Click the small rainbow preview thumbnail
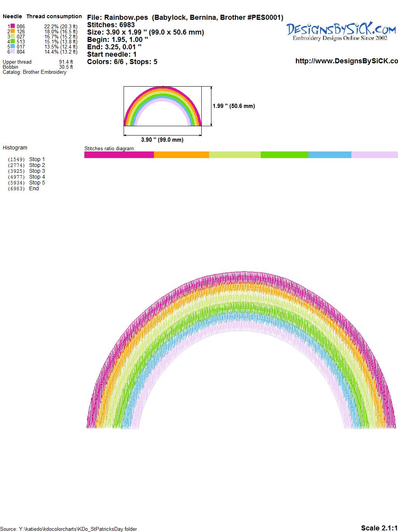This screenshot has height=532, width=398. coord(162,106)
